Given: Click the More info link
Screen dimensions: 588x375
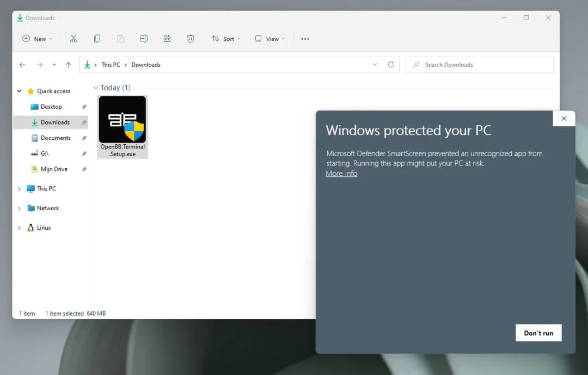Looking at the screenshot, I should [x=341, y=173].
